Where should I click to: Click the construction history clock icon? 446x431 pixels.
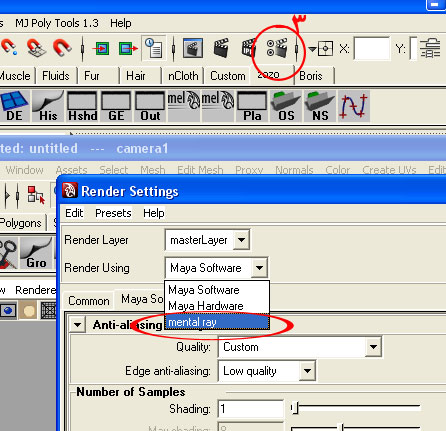(x=154, y=48)
